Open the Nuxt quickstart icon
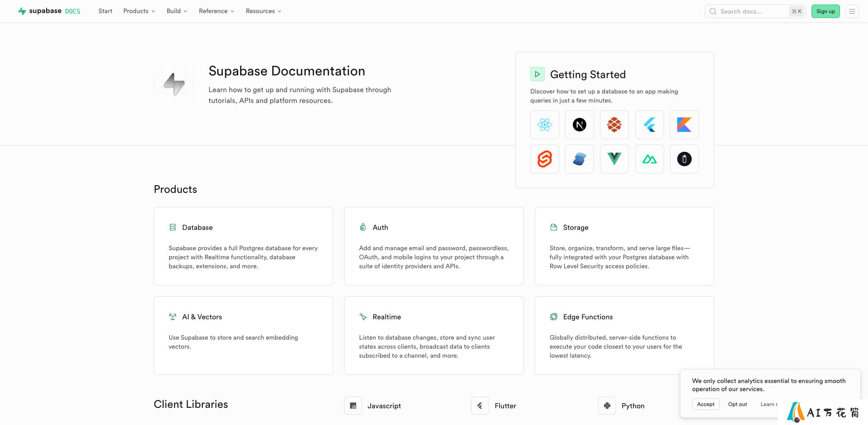This screenshot has width=868, height=425. tap(650, 159)
